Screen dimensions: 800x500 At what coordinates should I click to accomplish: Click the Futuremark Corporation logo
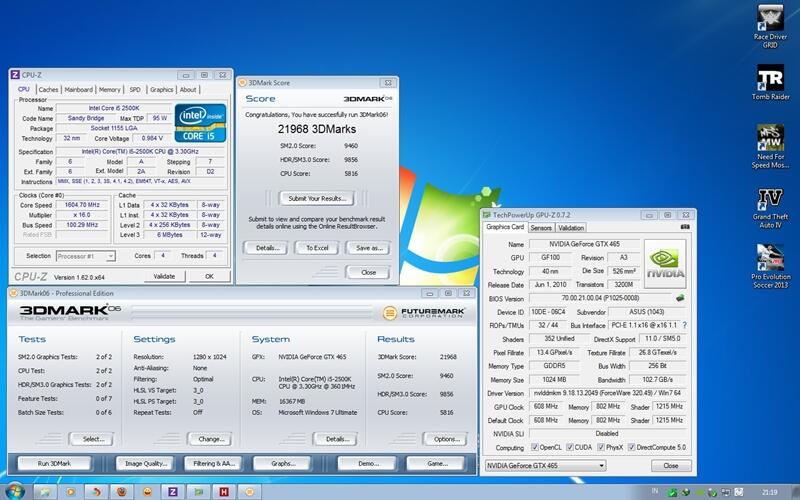pyautogui.click(x=423, y=312)
